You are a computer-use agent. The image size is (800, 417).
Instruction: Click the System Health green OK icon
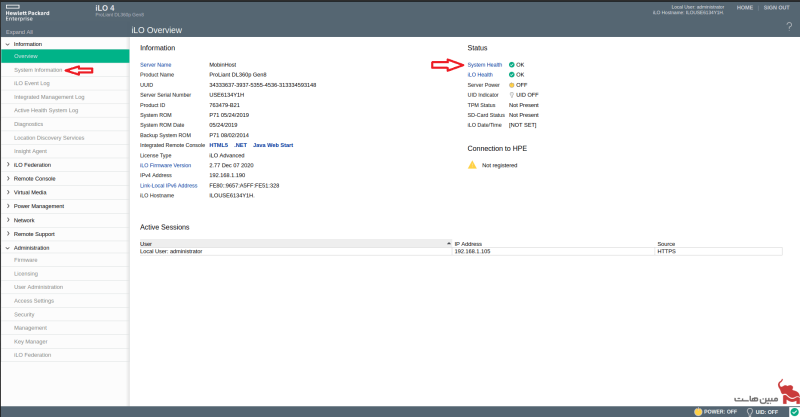512,65
